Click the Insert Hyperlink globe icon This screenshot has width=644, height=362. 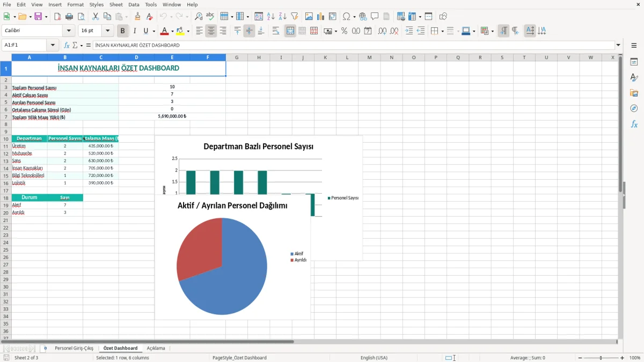363,17
